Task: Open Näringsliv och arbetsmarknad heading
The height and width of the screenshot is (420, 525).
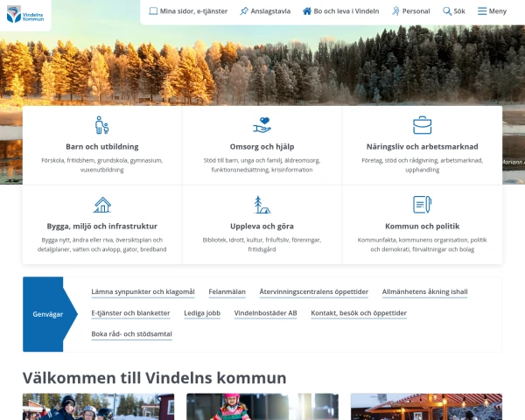Action: point(423,147)
